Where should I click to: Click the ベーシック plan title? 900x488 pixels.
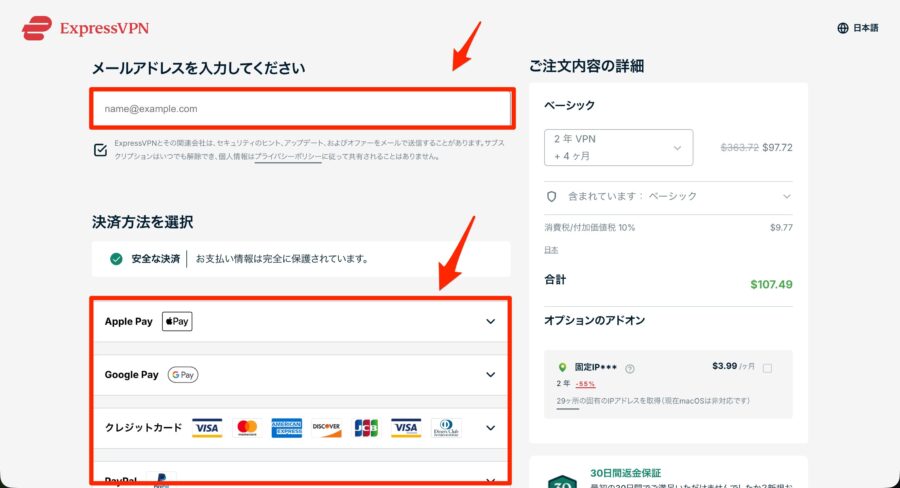pyautogui.click(x=569, y=105)
